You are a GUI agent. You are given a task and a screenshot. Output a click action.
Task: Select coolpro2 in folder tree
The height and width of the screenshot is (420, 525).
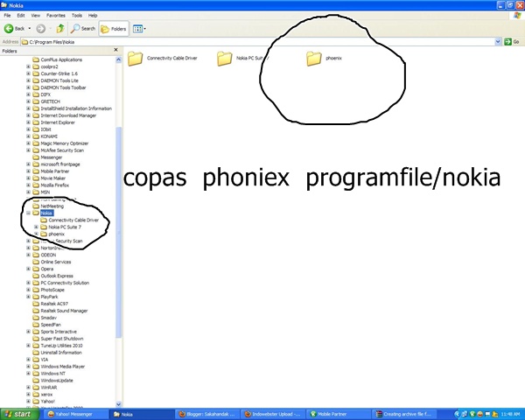pos(49,66)
